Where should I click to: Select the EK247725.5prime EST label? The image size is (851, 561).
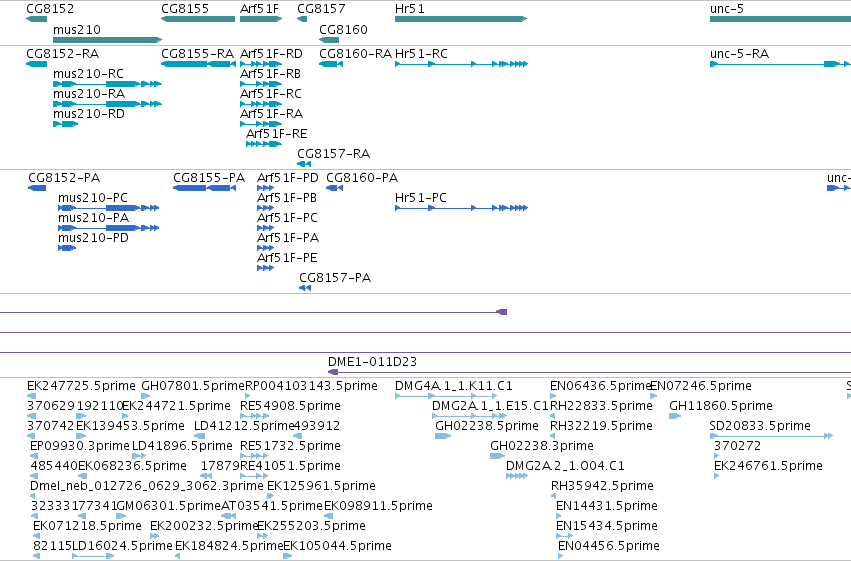click(81, 386)
